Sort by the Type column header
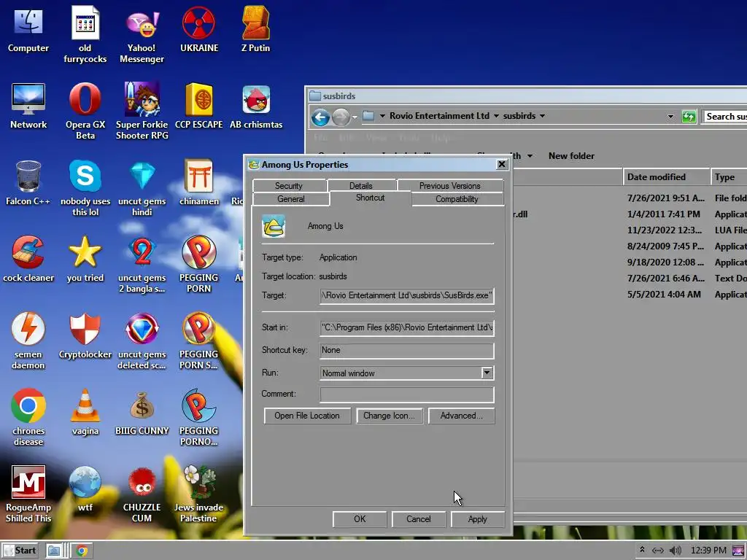 pyautogui.click(x=729, y=177)
